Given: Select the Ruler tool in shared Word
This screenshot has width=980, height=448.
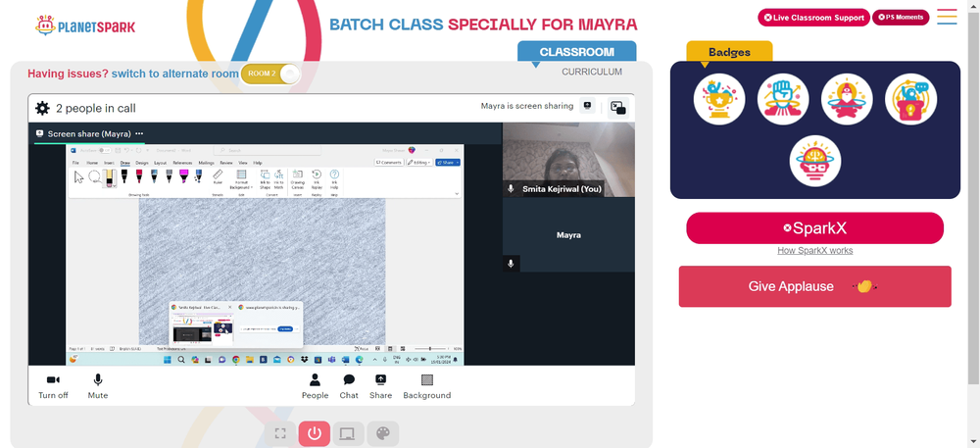Looking at the screenshot, I should click(218, 176).
